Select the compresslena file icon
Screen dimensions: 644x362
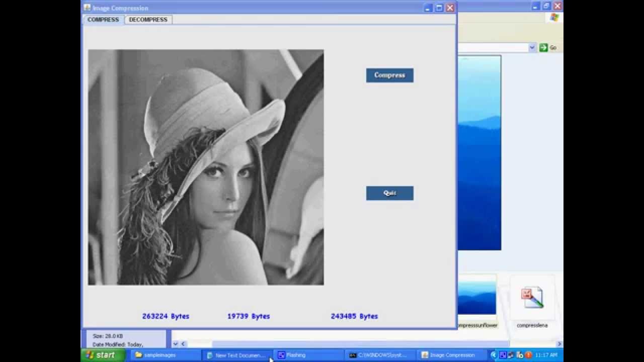tap(532, 297)
